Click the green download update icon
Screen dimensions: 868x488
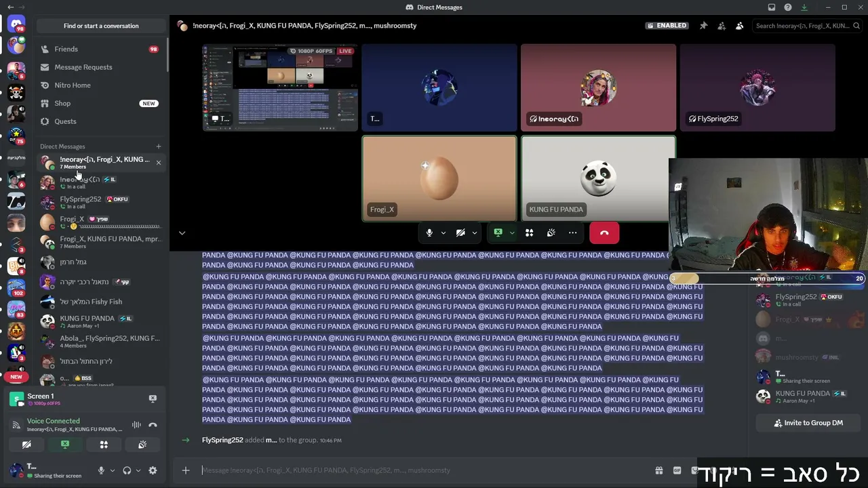(x=804, y=7)
